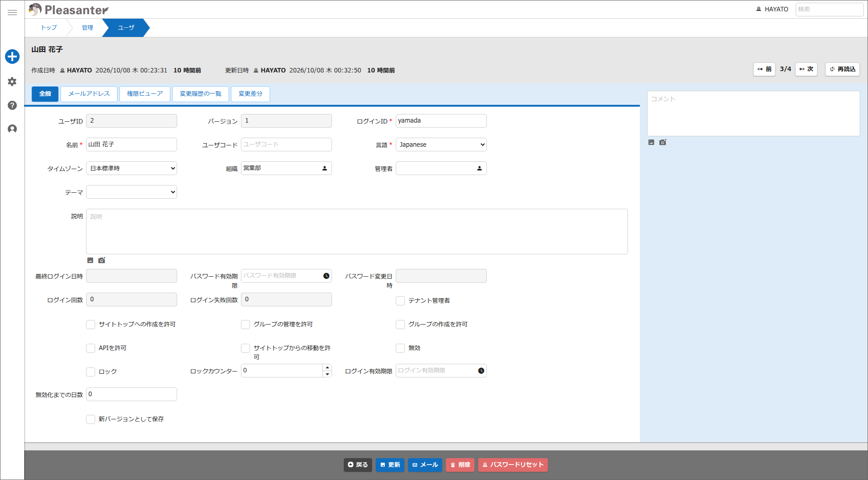Open the hamburger navigation menu
This screenshot has height=480, width=868.
tap(12, 13)
